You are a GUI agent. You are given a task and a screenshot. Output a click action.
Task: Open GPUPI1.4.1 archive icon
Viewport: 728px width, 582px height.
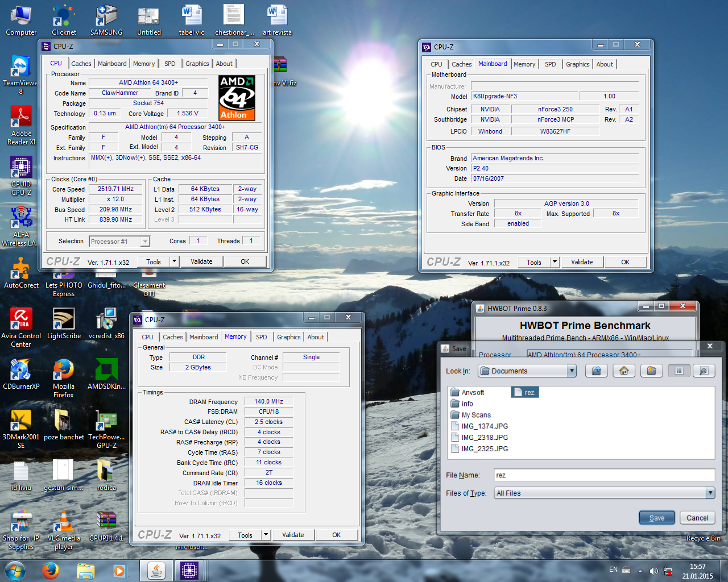[106, 526]
